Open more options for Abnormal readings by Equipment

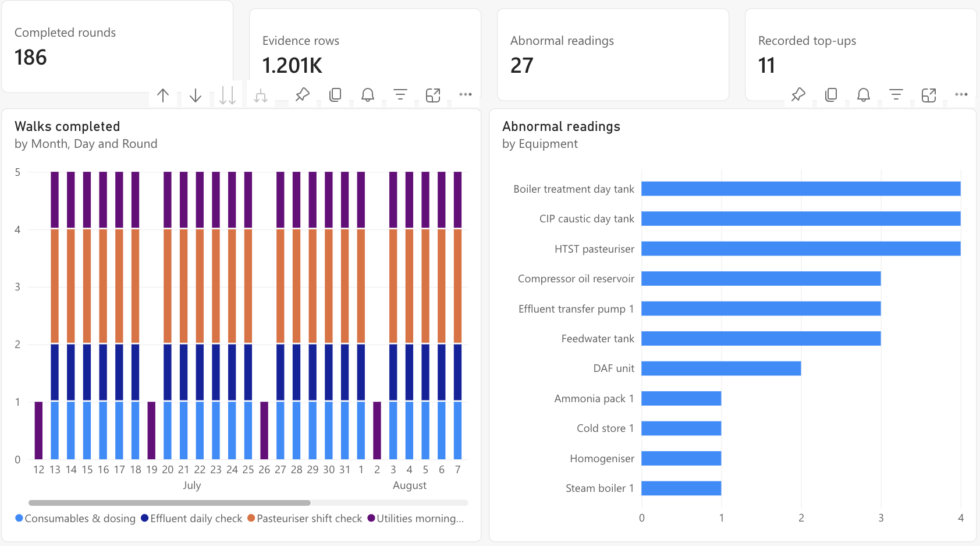pyautogui.click(x=961, y=94)
